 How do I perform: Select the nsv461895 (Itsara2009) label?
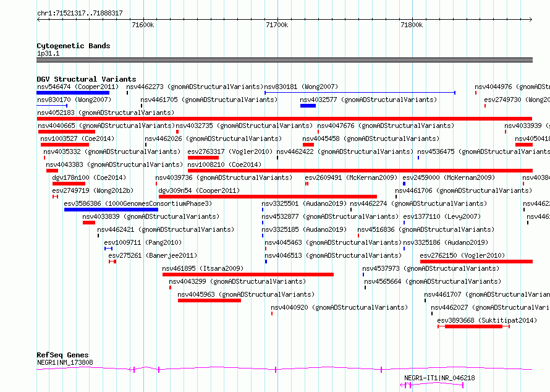pos(203,268)
